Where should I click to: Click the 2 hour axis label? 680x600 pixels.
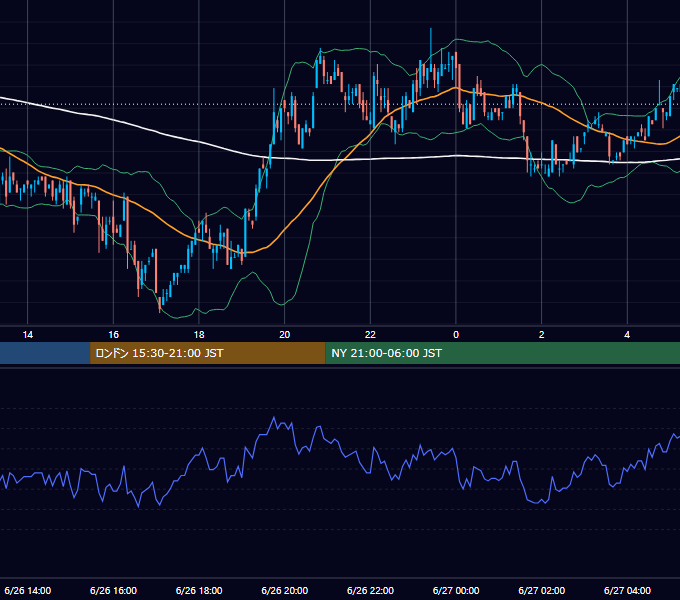point(541,335)
